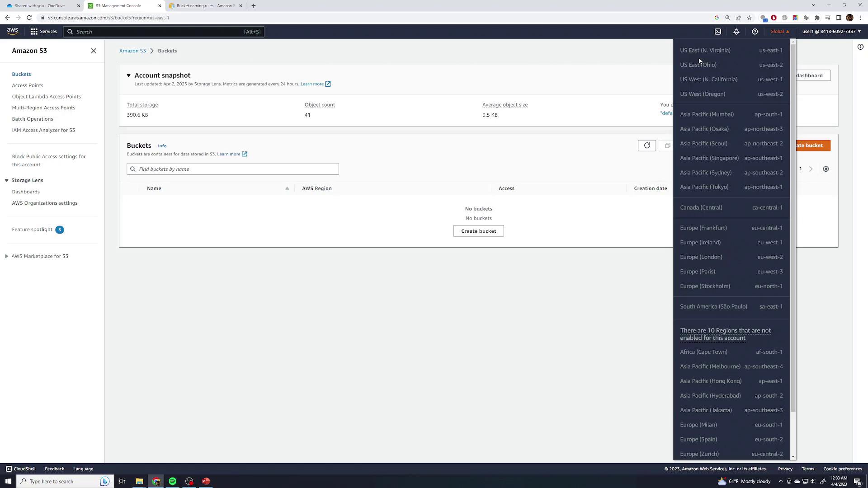Click the settings gear icon in Buckets
868x488 pixels.
(826, 169)
